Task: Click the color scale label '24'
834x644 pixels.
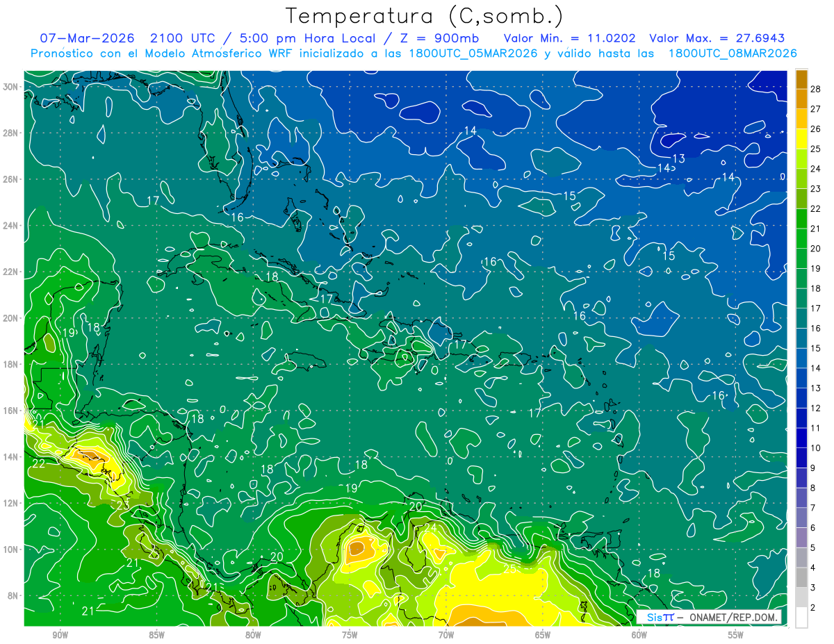Action: coord(816,169)
